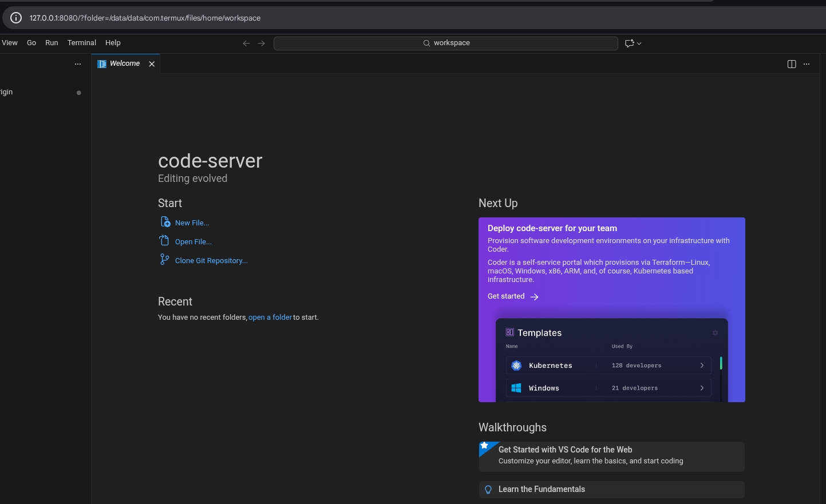Click Get started in the Coder banner
826x504 pixels.
pyautogui.click(x=506, y=296)
